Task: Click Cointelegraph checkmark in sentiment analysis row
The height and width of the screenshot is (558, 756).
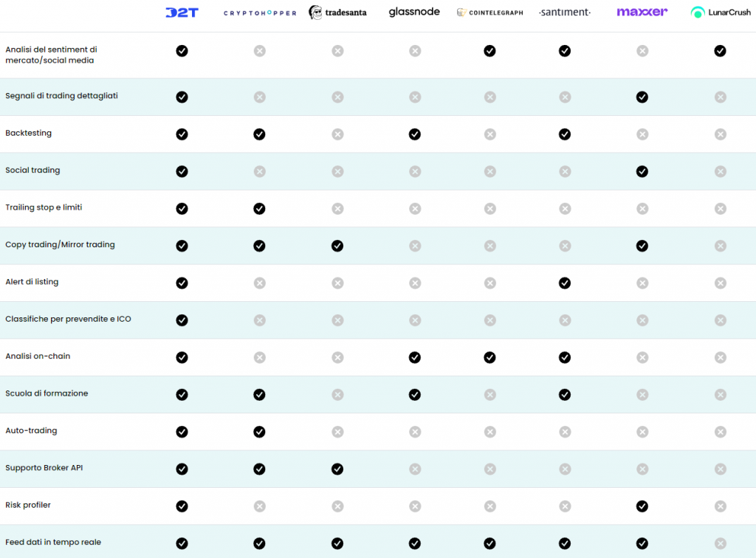Action: pos(490,51)
